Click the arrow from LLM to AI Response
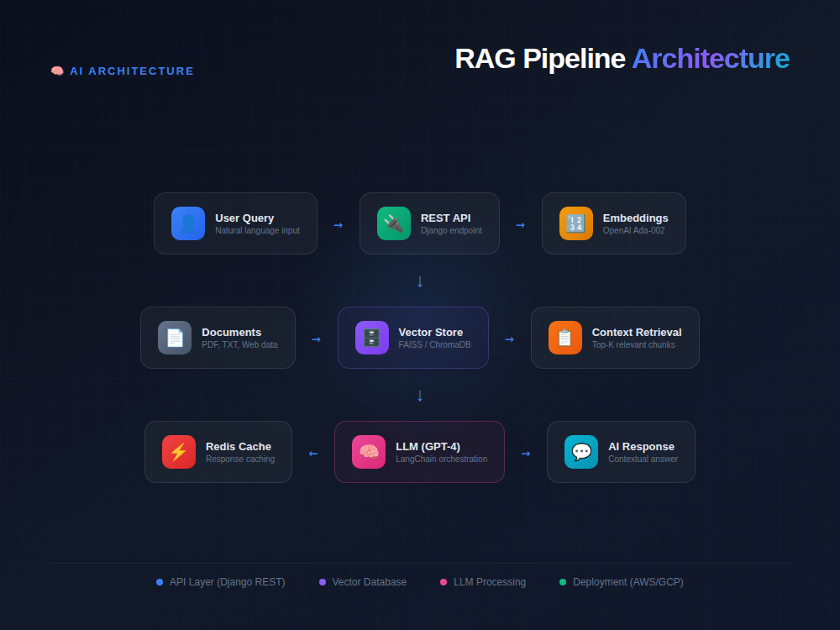The height and width of the screenshot is (630, 840). tap(526, 454)
